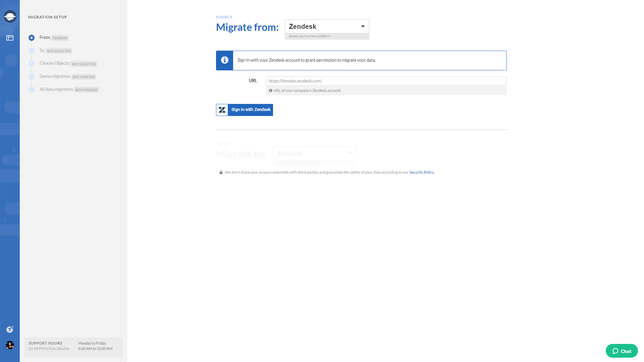Click the user avatar at sidebar bottom
This screenshot has width=644, height=362.
click(x=10, y=346)
